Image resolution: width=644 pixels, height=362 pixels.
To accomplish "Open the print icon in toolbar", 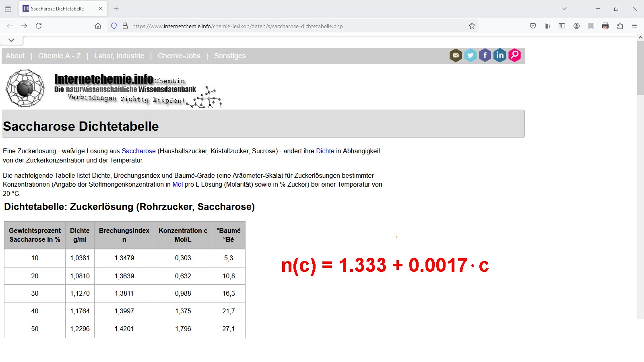I will point(605,26).
